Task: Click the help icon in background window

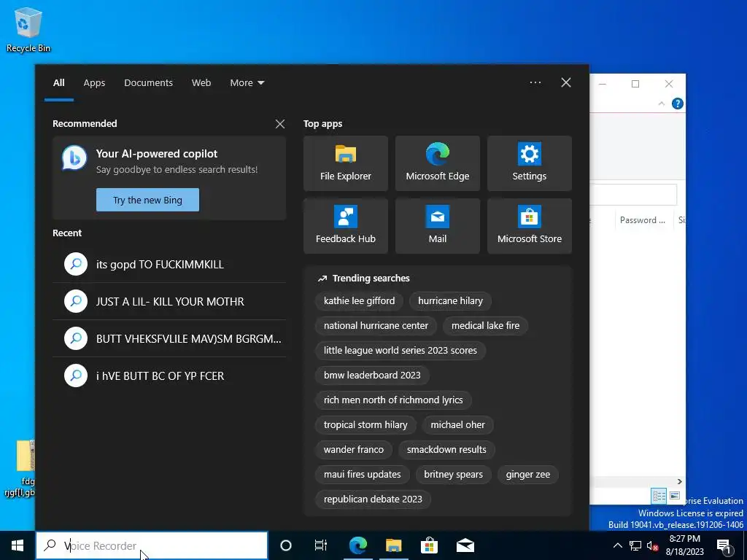Action: point(678,104)
